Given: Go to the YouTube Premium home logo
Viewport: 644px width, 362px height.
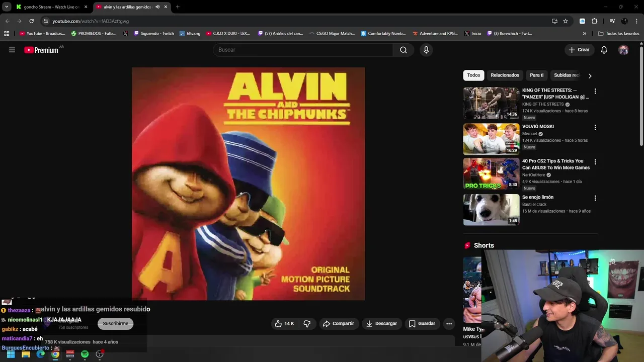Looking at the screenshot, I should [x=42, y=50].
